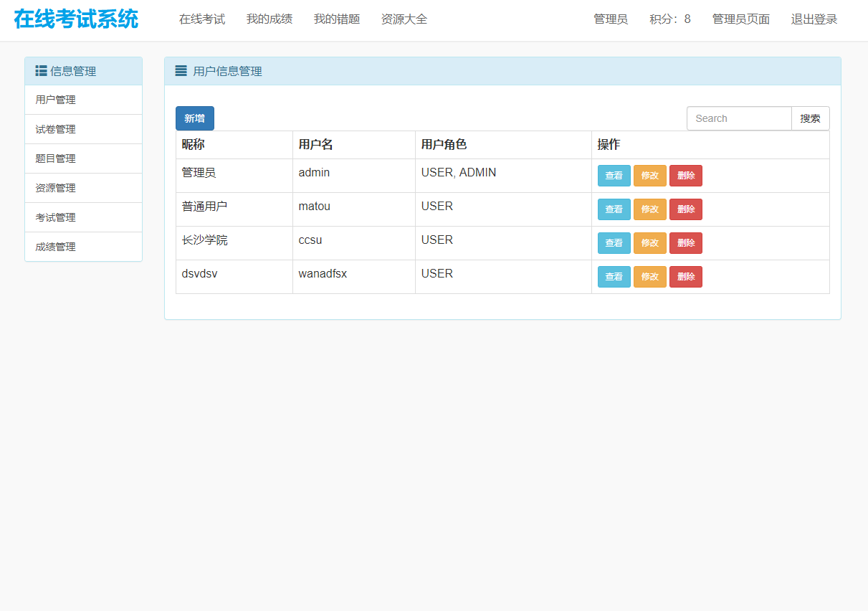The width and height of the screenshot is (868, 611).
Task: Open 资源管理 in the sidebar
Action: (x=54, y=188)
